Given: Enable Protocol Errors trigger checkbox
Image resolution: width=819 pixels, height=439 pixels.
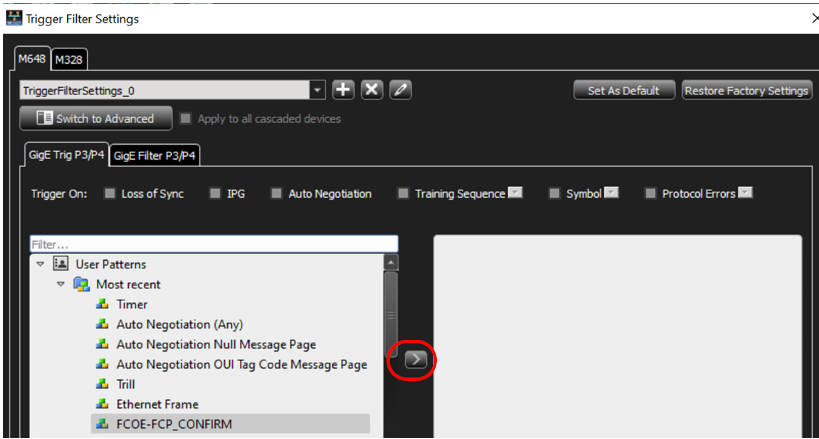Looking at the screenshot, I should point(650,193).
